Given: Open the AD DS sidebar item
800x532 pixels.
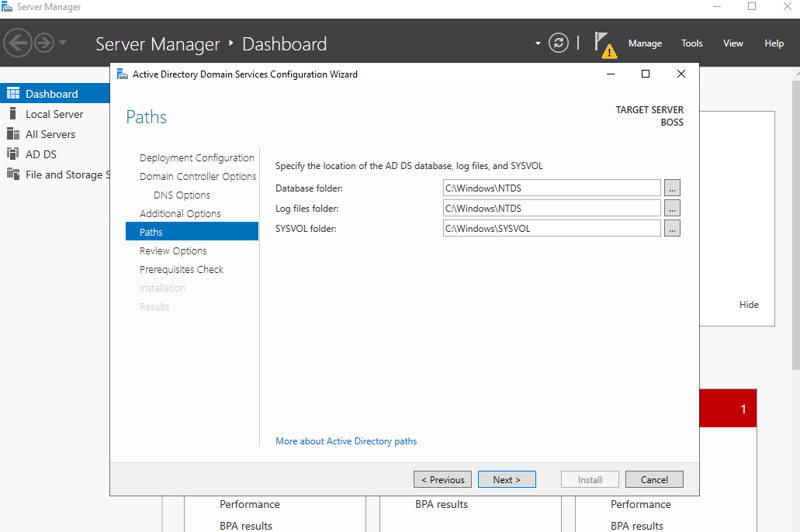Looking at the screenshot, I should pyautogui.click(x=41, y=154).
